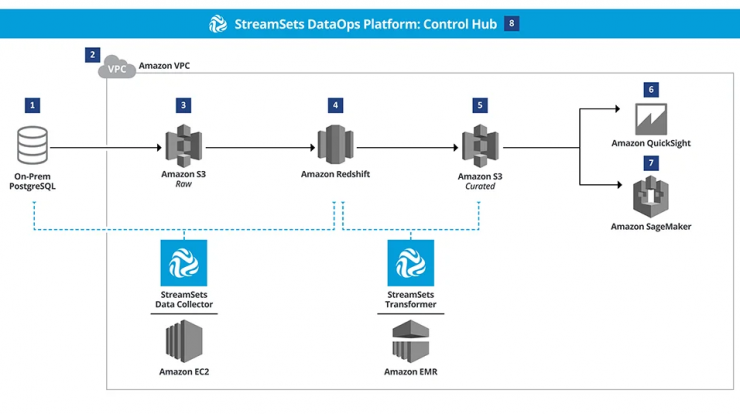The width and height of the screenshot is (740, 414).
Task: Click the "Amazon VPC" label
Action: pyautogui.click(x=164, y=66)
